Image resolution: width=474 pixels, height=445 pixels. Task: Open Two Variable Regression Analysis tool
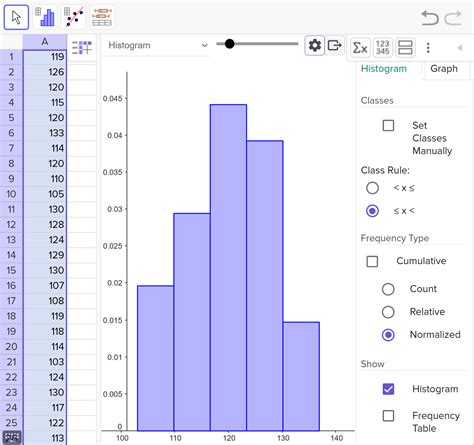[74, 17]
